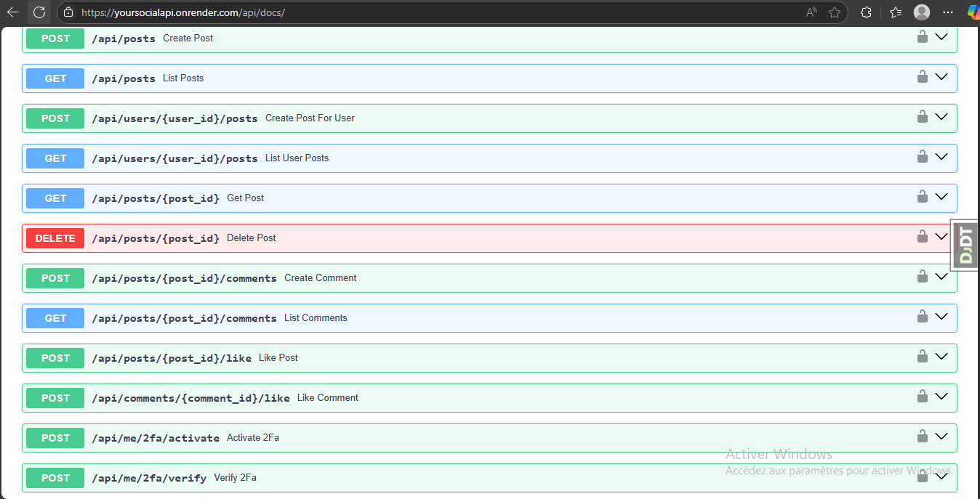Open the /api/users/{user_id}/posts List User Posts row
980x499 pixels.
tap(174, 158)
